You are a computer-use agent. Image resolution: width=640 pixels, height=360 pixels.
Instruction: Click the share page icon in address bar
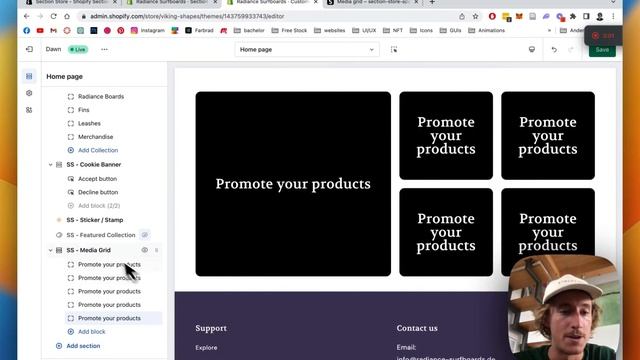[462, 16]
